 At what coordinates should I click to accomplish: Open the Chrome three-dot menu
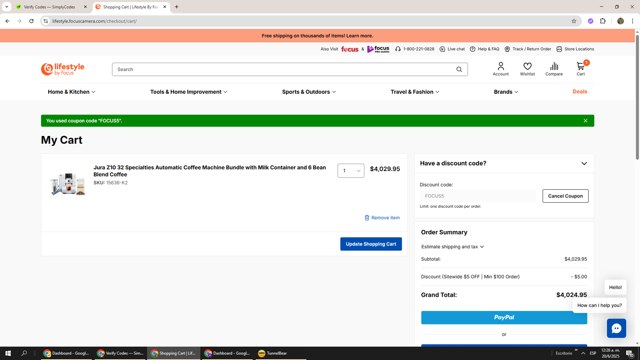[x=632, y=21]
